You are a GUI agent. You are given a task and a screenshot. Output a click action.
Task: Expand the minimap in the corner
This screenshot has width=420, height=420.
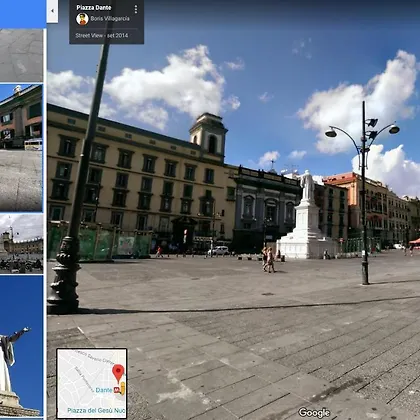pos(92,383)
